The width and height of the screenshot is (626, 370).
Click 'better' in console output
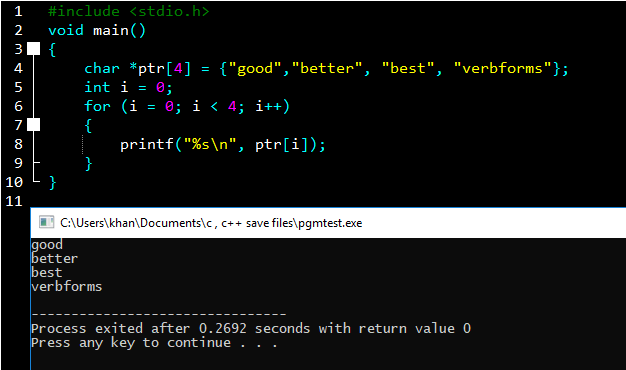55,259
